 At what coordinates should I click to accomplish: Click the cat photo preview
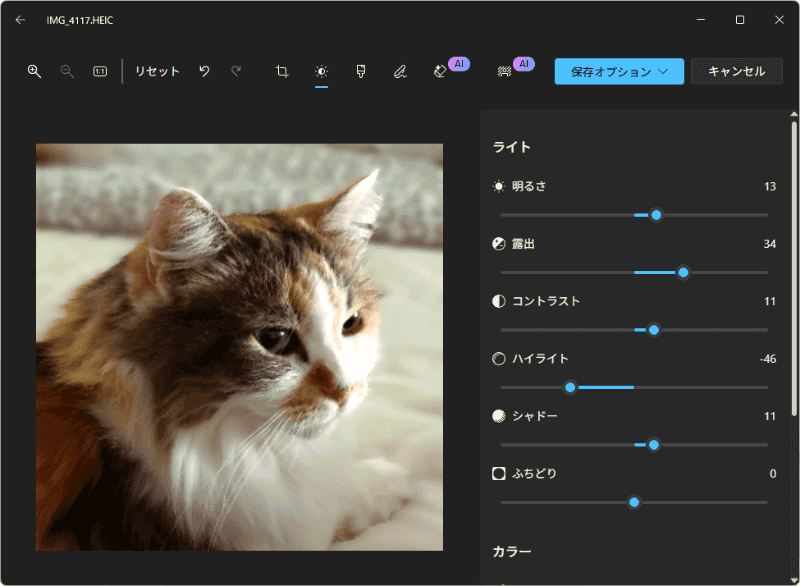(238, 347)
